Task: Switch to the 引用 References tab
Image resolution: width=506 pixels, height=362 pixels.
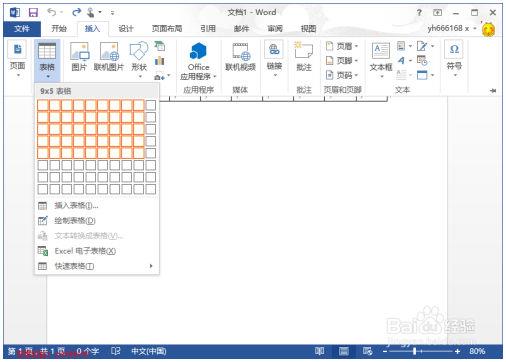Action: click(x=208, y=29)
